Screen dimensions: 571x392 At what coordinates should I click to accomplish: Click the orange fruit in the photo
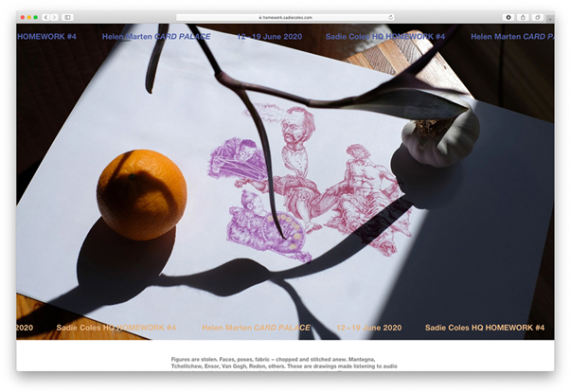pos(141,193)
